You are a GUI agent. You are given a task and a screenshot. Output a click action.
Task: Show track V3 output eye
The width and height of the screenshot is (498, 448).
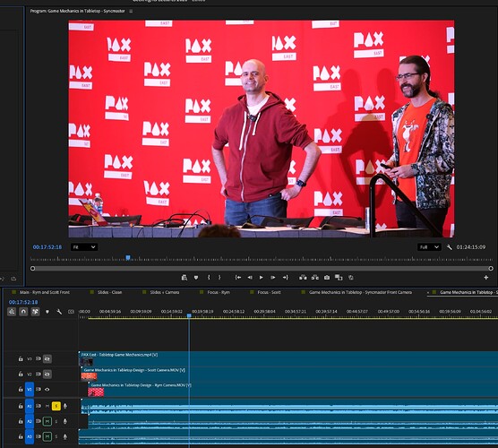(47, 358)
